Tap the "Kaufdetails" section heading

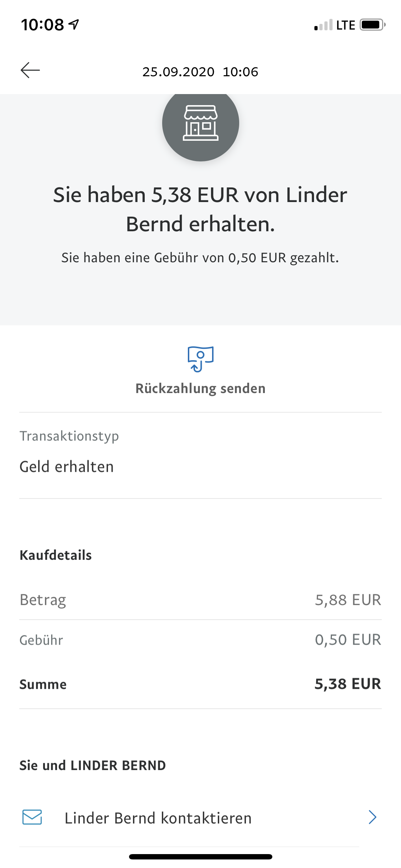(x=56, y=555)
